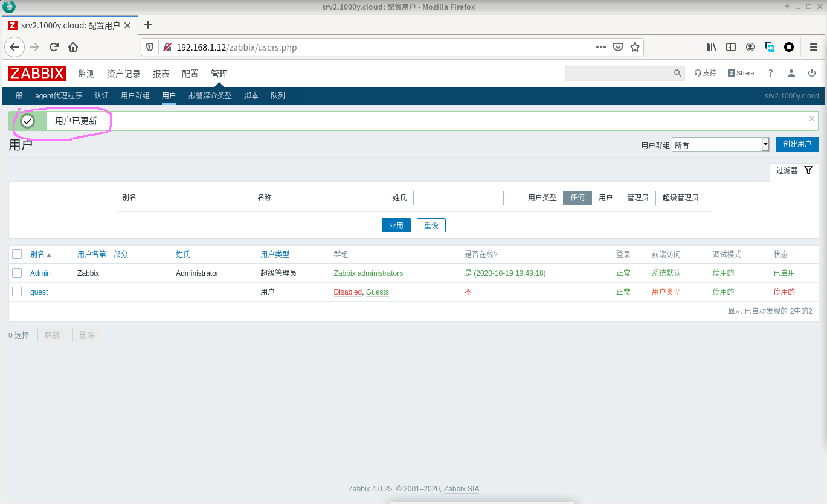Open the Firefox hamburger menu
Screen dimensions: 827x504
pyautogui.click(x=814, y=47)
